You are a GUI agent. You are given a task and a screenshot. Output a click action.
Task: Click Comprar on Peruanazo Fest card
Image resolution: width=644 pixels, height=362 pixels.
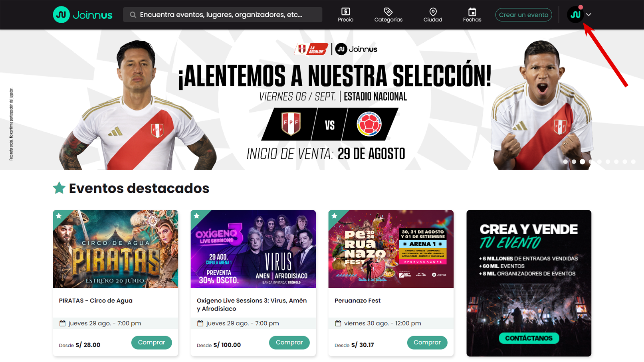click(427, 342)
